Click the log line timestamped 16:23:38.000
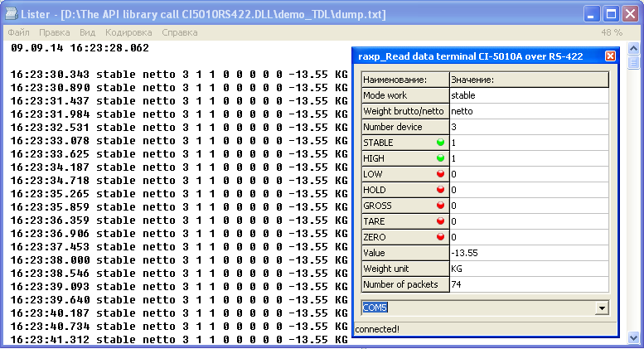Screen dimensions: 644x349 (179, 260)
